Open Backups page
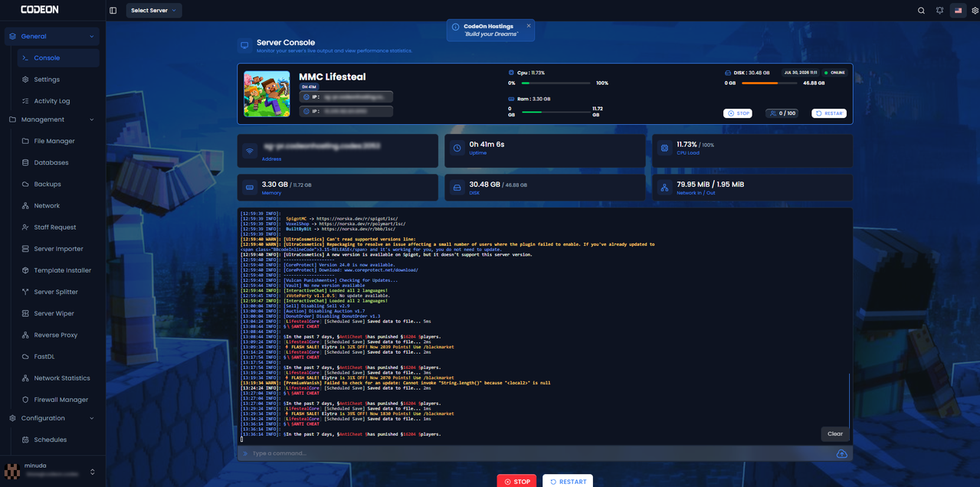The image size is (980, 487). tap(58, 184)
